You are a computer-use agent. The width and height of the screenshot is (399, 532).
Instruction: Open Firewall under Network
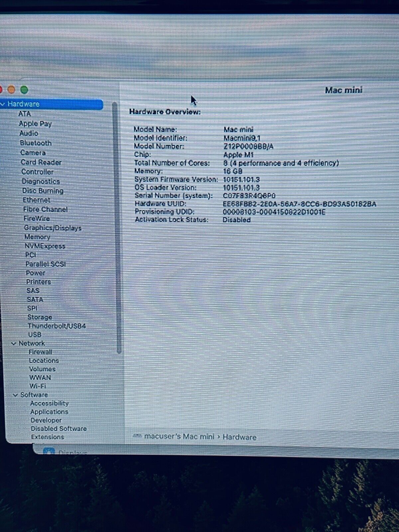[40, 352]
